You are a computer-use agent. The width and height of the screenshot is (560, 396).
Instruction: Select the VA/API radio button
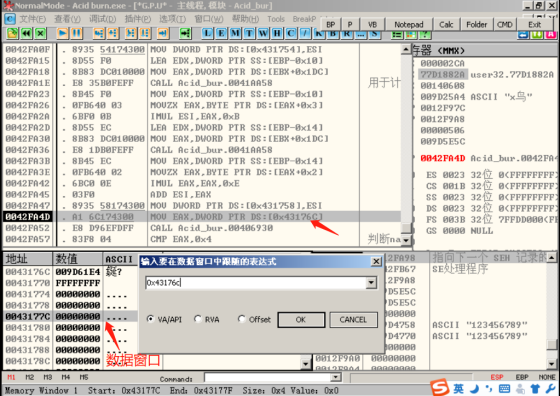(x=150, y=319)
